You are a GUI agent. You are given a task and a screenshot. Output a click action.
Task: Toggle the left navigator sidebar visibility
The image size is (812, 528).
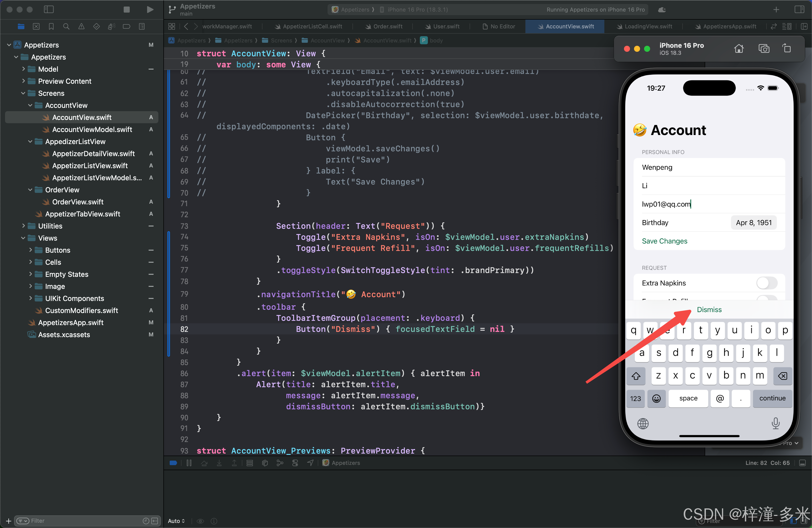[x=49, y=10]
